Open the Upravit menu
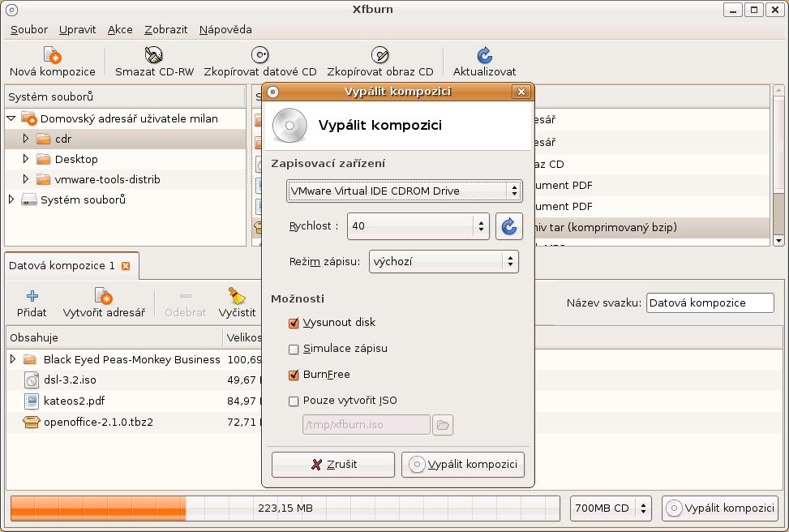Viewport: 789px width, 532px height. click(78, 30)
